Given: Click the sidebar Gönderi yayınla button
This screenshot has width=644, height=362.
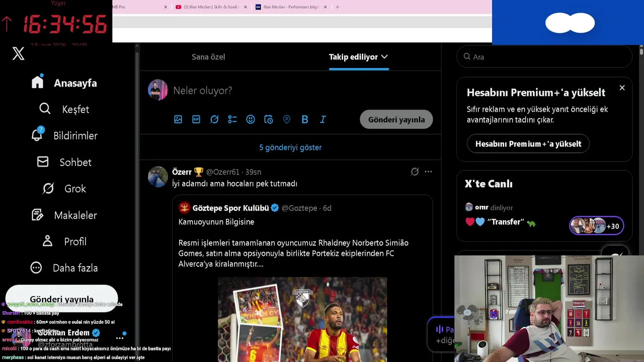Looking at the screenshot, I should 61,299.
